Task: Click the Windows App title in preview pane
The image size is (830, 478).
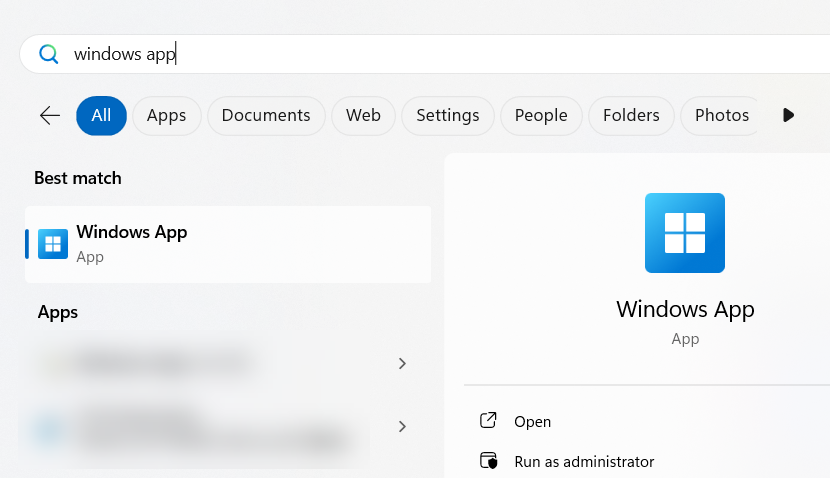Action: click(685, 309)
